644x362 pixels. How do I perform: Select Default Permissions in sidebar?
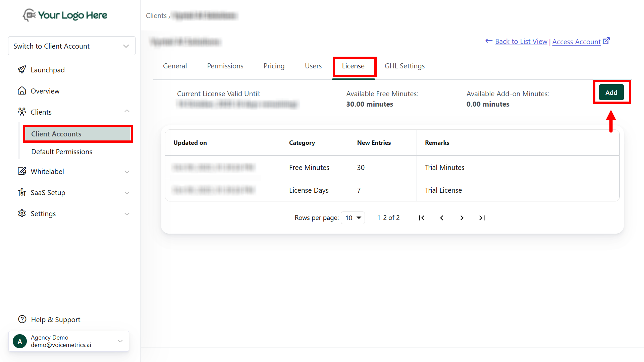(x=62, y=152)
